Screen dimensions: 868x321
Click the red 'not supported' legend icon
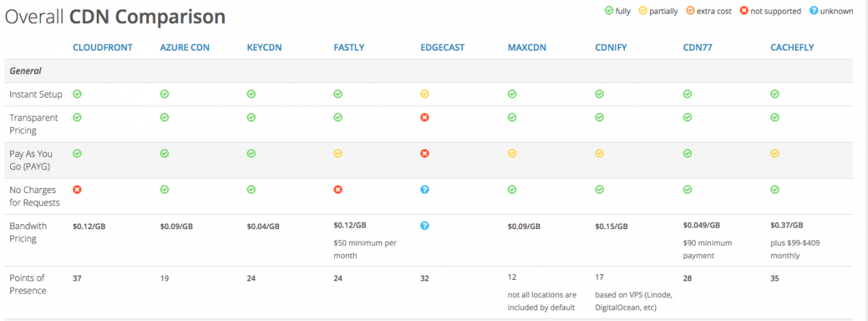743,11
